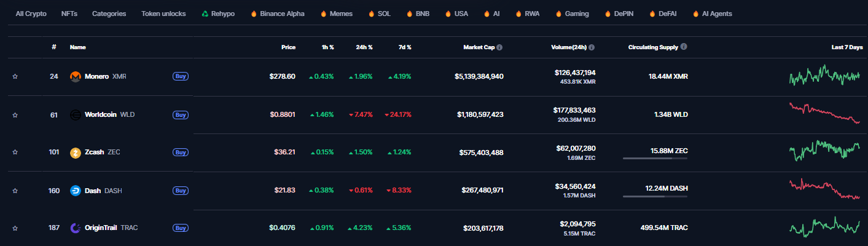This screenshot has height=246, width=868.
Task: Click the Market Cap info icon
Action: click(499, 47)
